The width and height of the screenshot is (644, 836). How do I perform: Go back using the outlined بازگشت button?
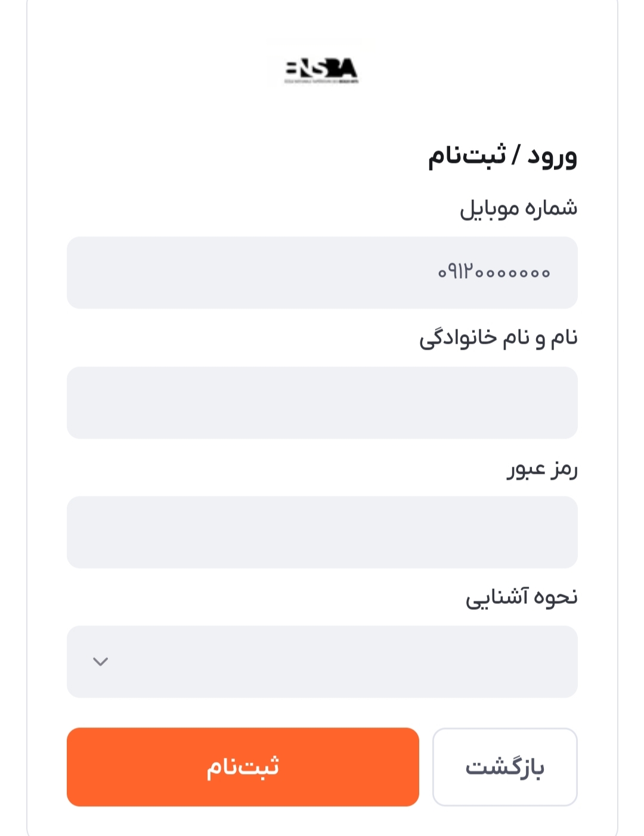tap(504, 767)
